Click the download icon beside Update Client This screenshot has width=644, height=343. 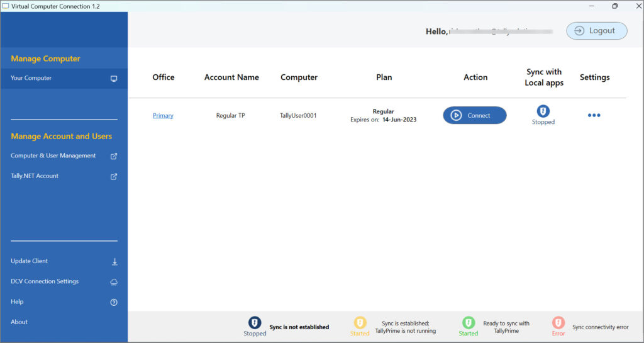(x=114, y=262)
